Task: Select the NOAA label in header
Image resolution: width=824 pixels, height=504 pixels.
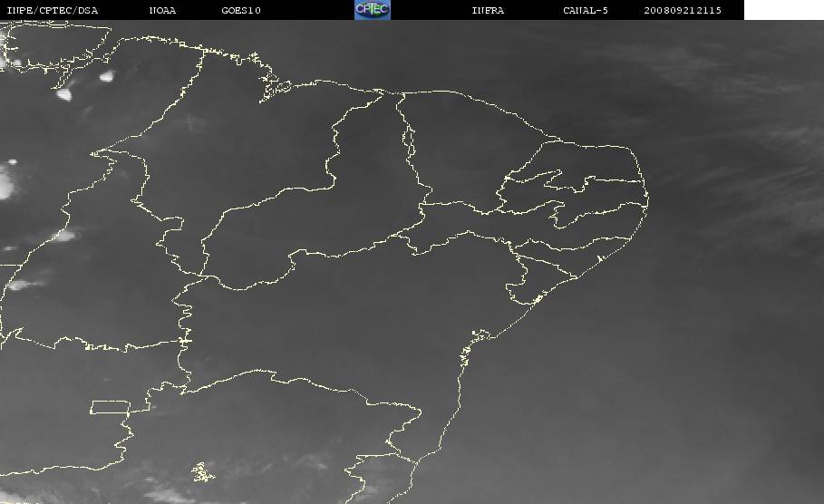Action: click(x=162, y=11)
